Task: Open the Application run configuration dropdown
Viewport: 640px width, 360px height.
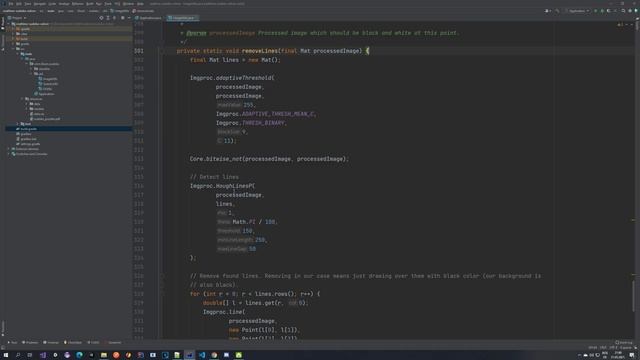Action: tap(577, 11)
